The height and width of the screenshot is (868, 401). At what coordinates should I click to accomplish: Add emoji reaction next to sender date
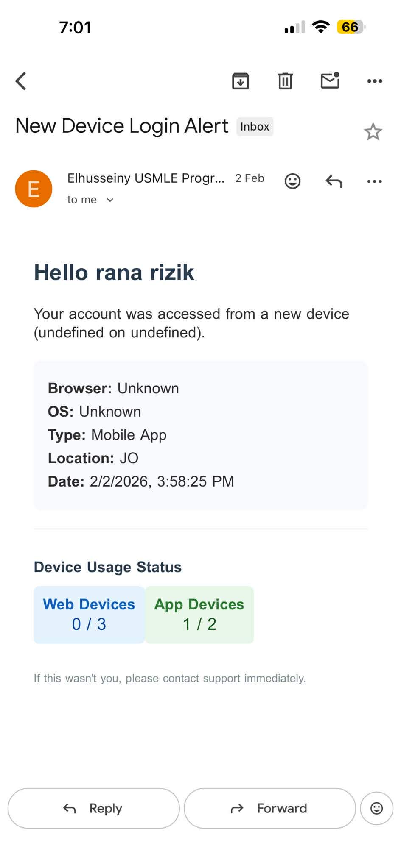tap(292, 181)
